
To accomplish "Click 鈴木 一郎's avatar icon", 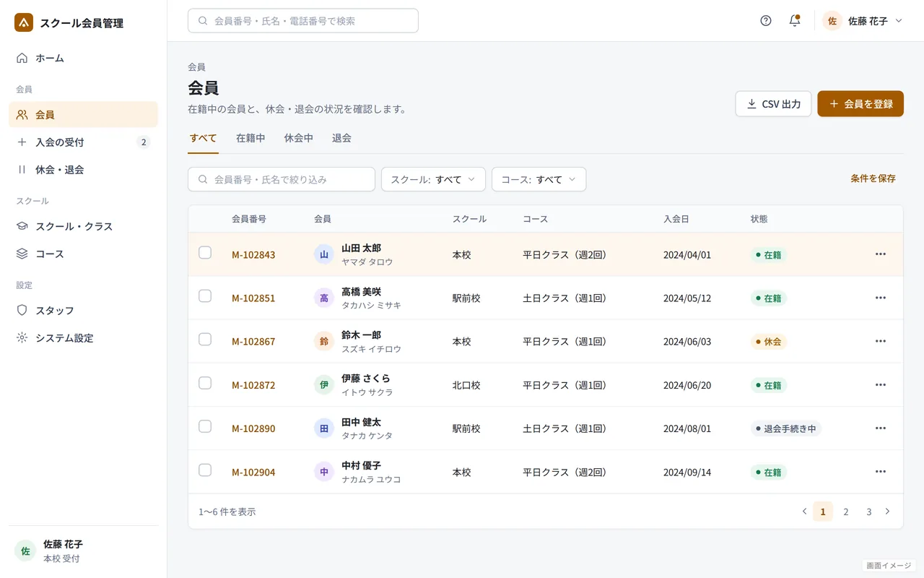I will (x=324, y=341).
